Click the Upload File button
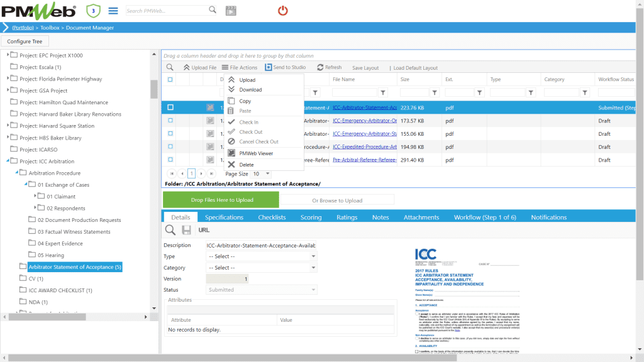This screenshot has width=644, height=362. [200, 67]
